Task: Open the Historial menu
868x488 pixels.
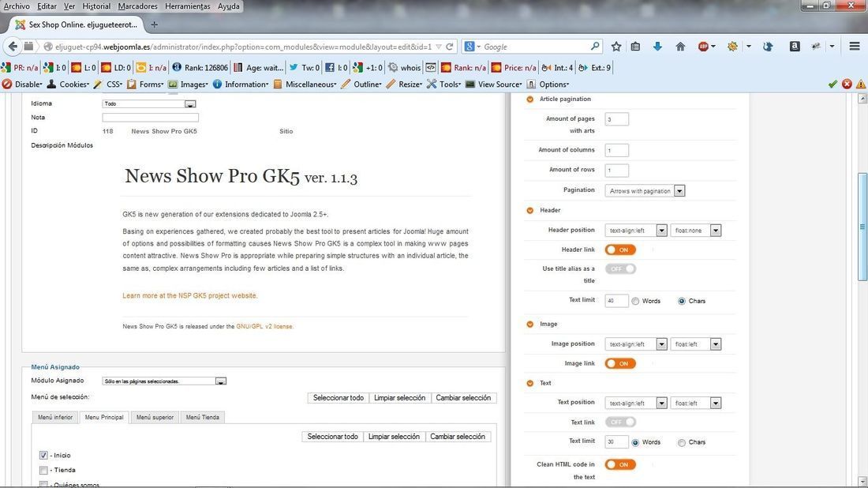Action: pyautogui.click(x=96, y=6)
